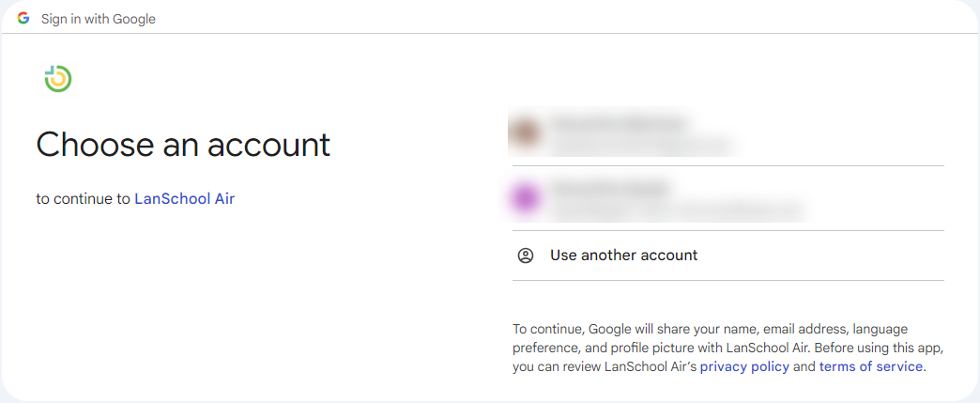Pick the first blurred account name
This screenshot has width=980, height=403.
pyautogui.click(x=618, y=123)
